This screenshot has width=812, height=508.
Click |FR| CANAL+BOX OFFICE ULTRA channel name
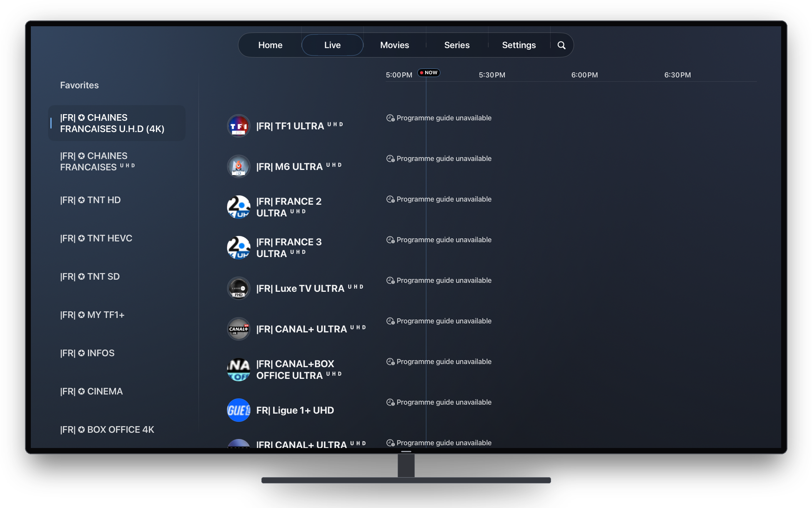pyautogui.click(x=299, y=370)
